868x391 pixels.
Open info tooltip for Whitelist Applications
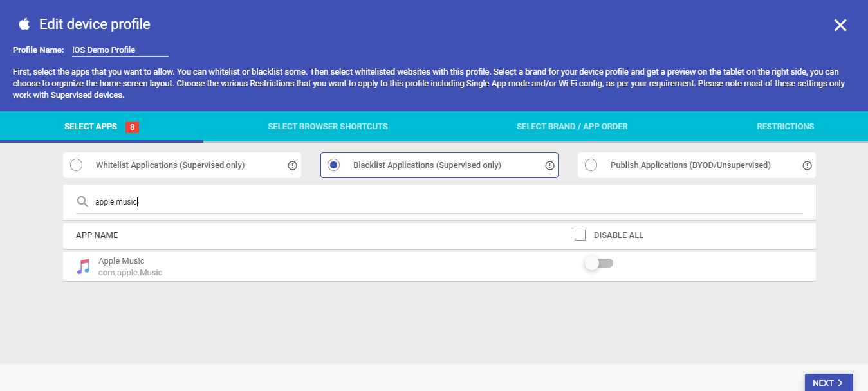(x=292, y=165)
